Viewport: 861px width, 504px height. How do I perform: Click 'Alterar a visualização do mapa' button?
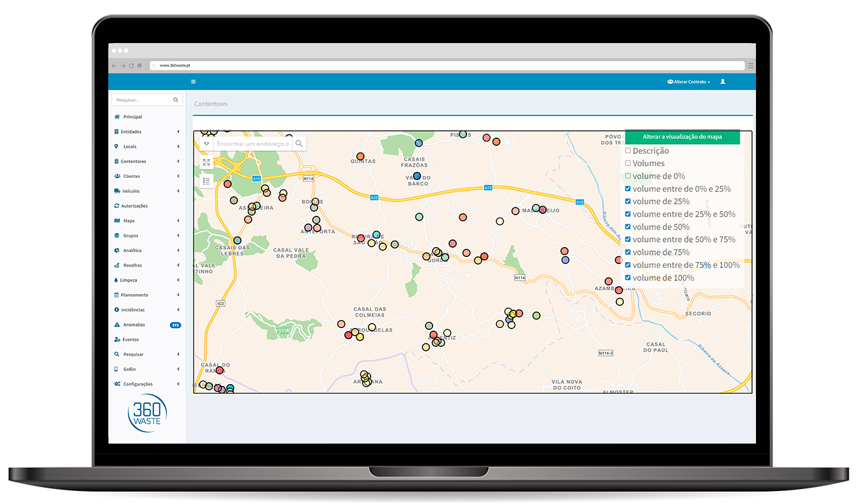(x=682, y=137)
